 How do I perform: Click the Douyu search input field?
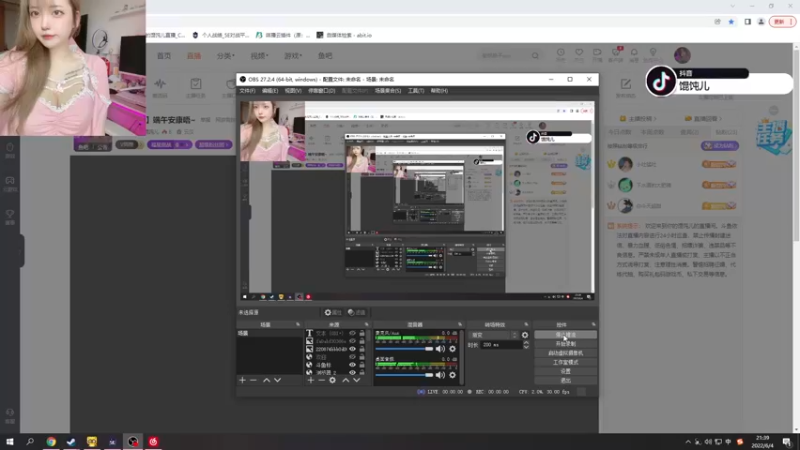pos(504,55)
